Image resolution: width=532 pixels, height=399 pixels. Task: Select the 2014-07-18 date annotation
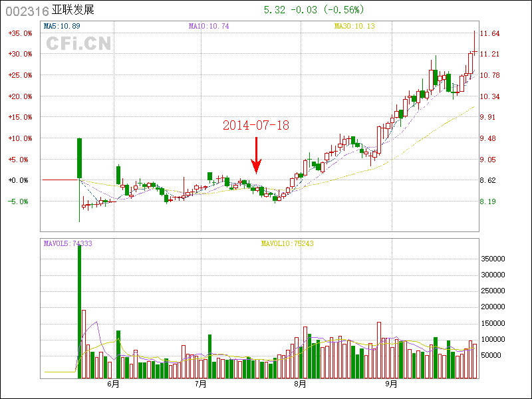(x=256, y=125)
